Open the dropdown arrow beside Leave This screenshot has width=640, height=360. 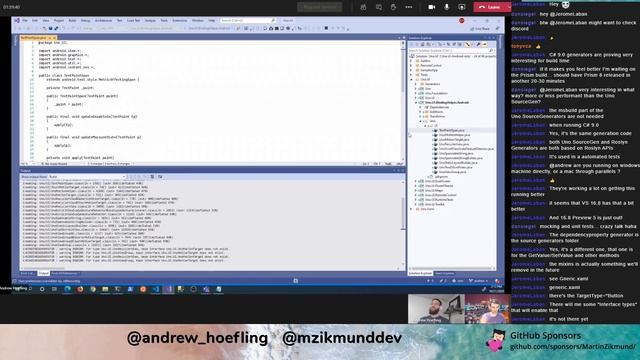pos(509,7)
